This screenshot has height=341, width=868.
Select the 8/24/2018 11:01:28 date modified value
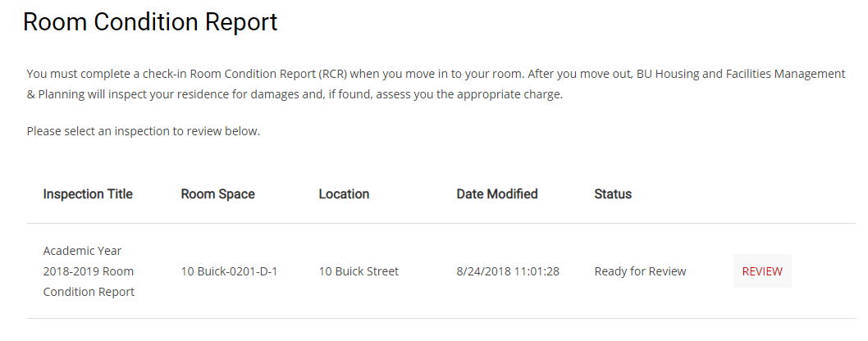(x=508, y=271)
